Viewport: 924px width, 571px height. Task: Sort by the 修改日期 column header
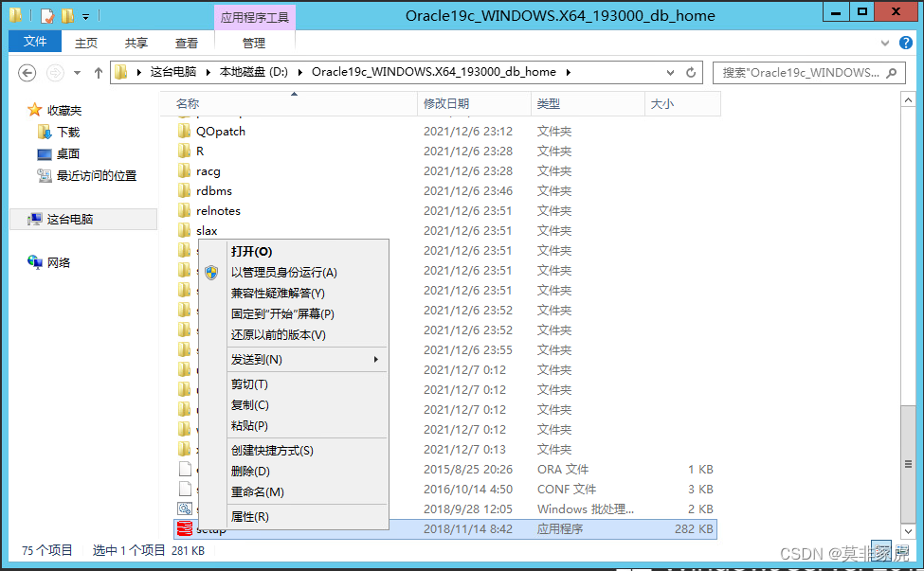coord(475,103)
